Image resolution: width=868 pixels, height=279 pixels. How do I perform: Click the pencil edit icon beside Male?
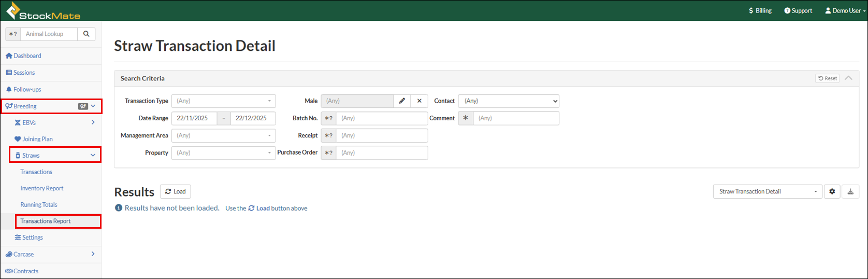pyautogui.click(x=402, y=101)
